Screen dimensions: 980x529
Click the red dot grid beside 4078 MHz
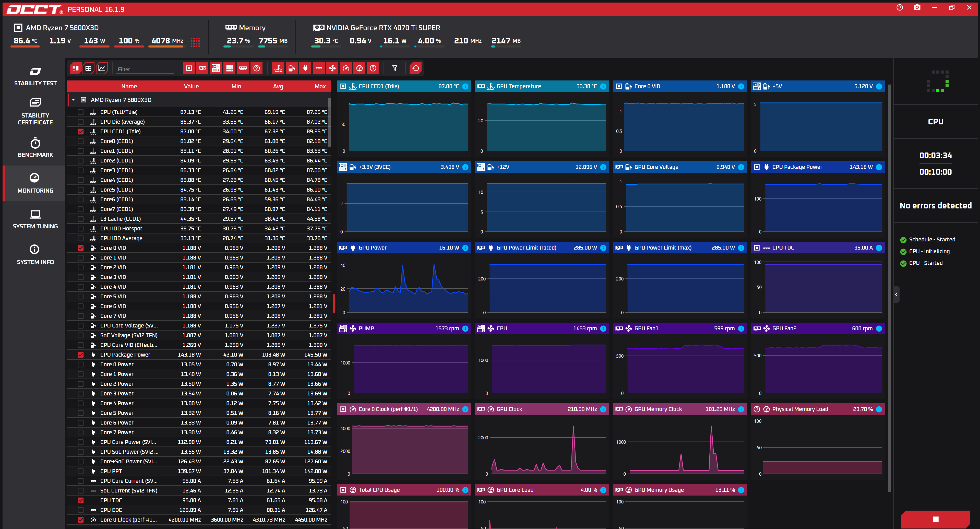tap(195, 42)
